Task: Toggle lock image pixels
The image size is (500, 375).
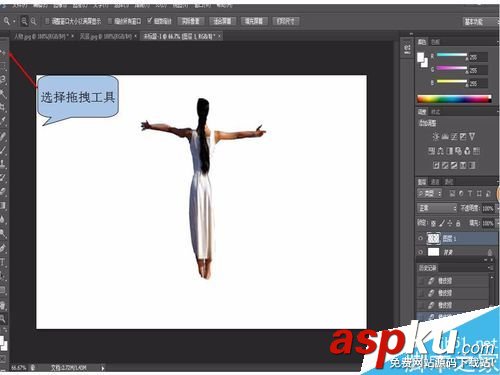Action: click(442, 223)
